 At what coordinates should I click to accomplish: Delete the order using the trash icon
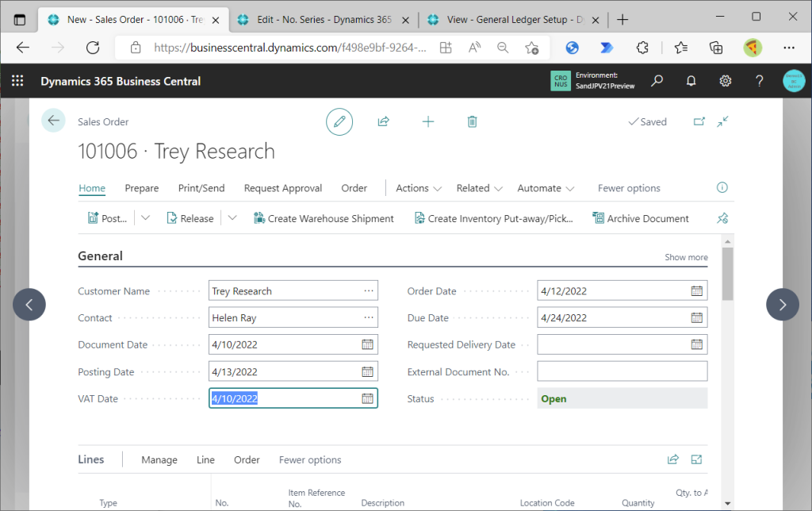coord(473,121)
